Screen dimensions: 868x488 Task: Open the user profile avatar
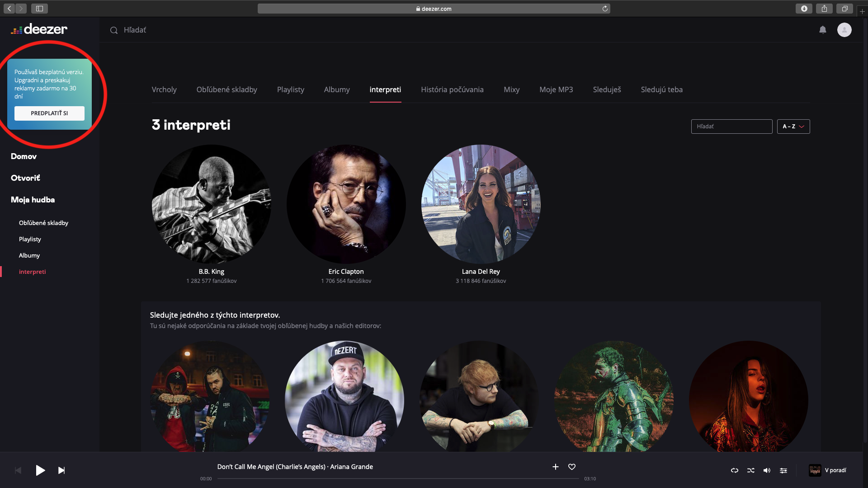pyautogui.click(x=844, y=30)
